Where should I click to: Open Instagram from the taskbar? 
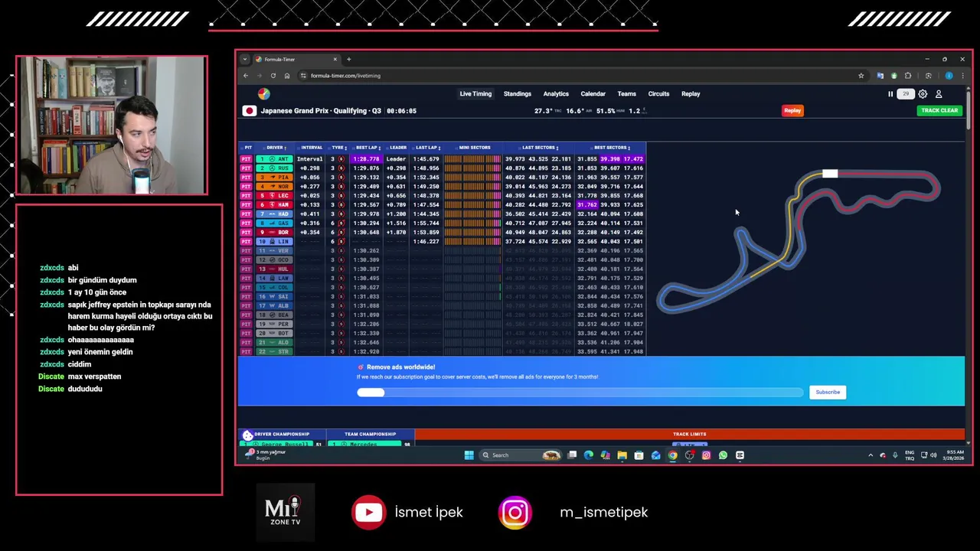click(706, 455)
